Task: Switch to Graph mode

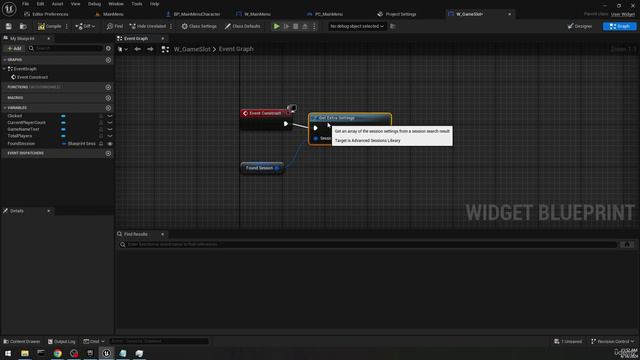Action: click(x=619, y=26)
